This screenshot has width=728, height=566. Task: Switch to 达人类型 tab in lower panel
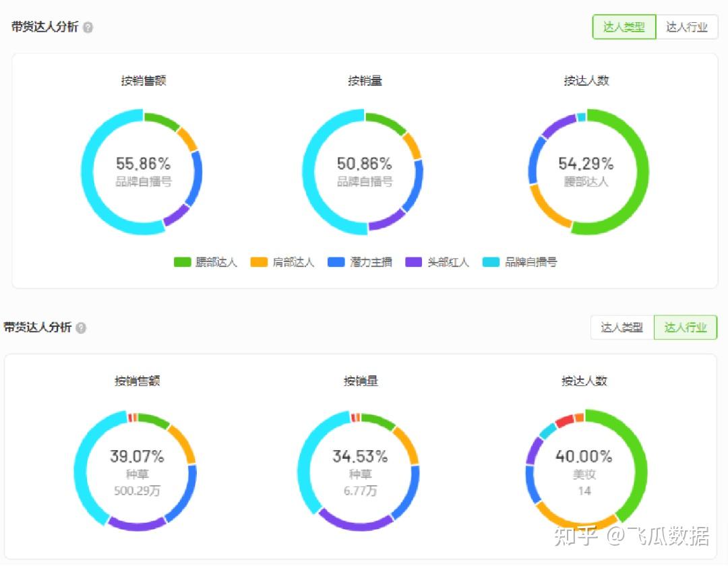pyautogui.click(x=621, y=327)
